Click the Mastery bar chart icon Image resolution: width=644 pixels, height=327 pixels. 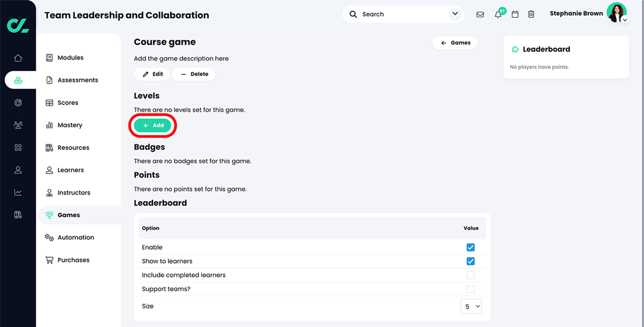49,125
